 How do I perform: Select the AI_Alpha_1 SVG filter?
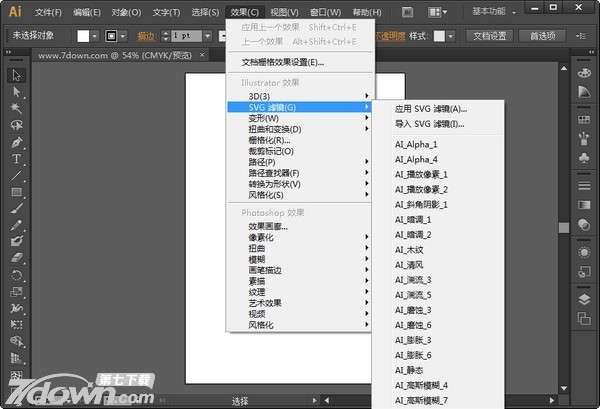click(x=417, y=145)
